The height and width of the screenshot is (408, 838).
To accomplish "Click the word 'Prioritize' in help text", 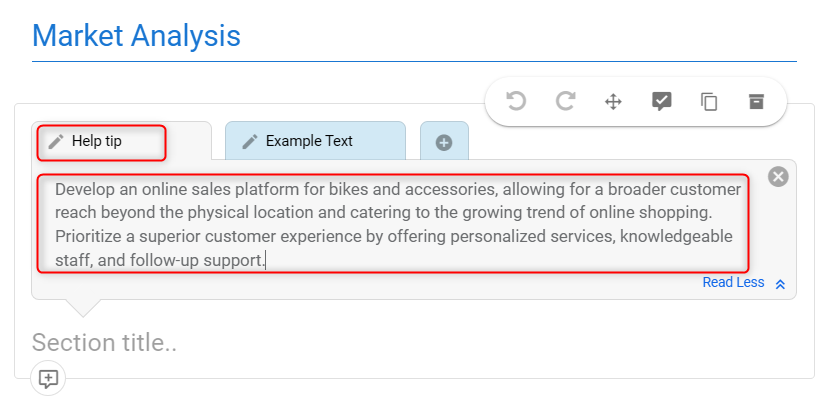I will coord(88,236).
